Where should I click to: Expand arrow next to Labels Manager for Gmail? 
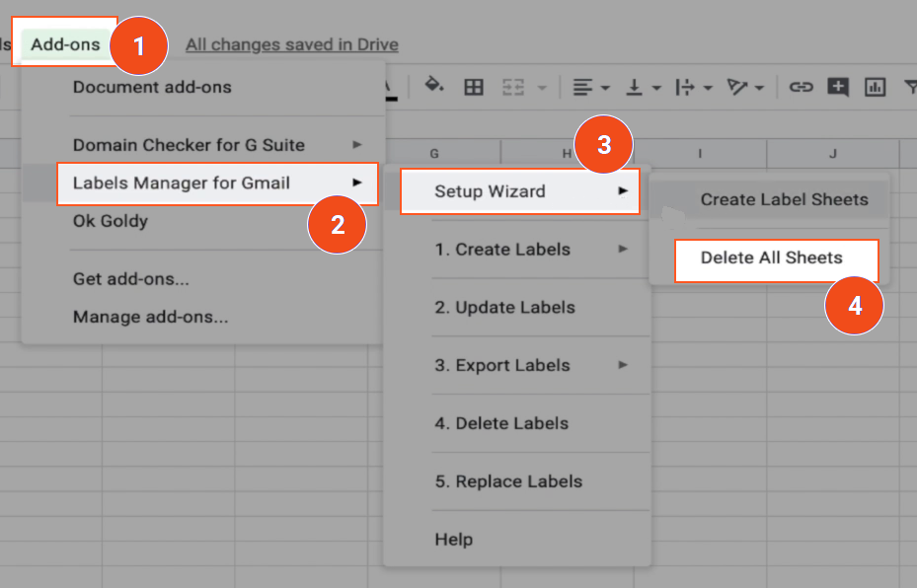pos(357,183)
